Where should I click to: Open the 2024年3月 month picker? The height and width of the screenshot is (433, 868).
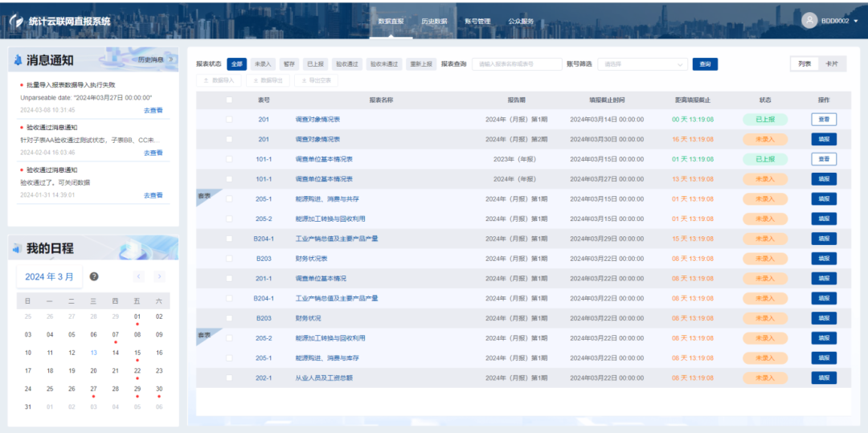[49, 276]
